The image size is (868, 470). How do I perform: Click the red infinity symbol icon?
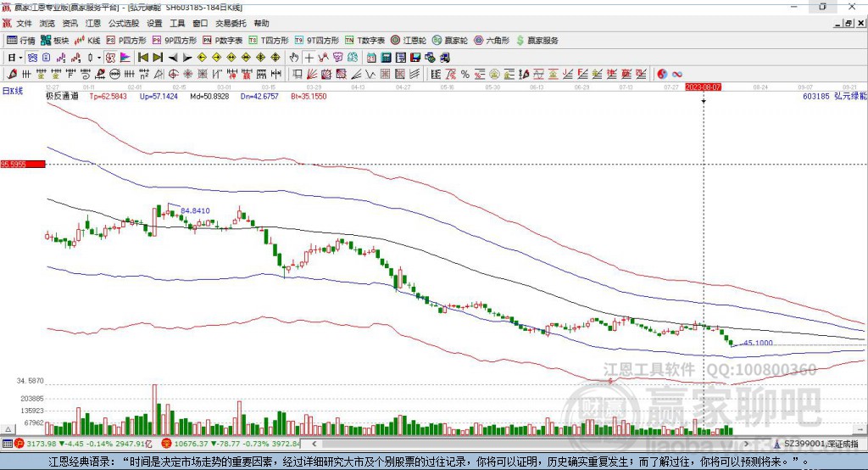[x=677, y=75]
